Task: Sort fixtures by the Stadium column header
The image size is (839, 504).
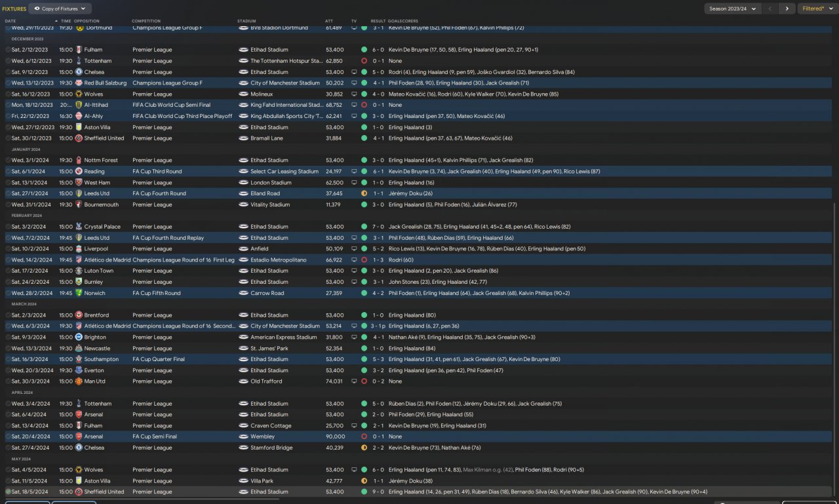Action: click(246, 21)
